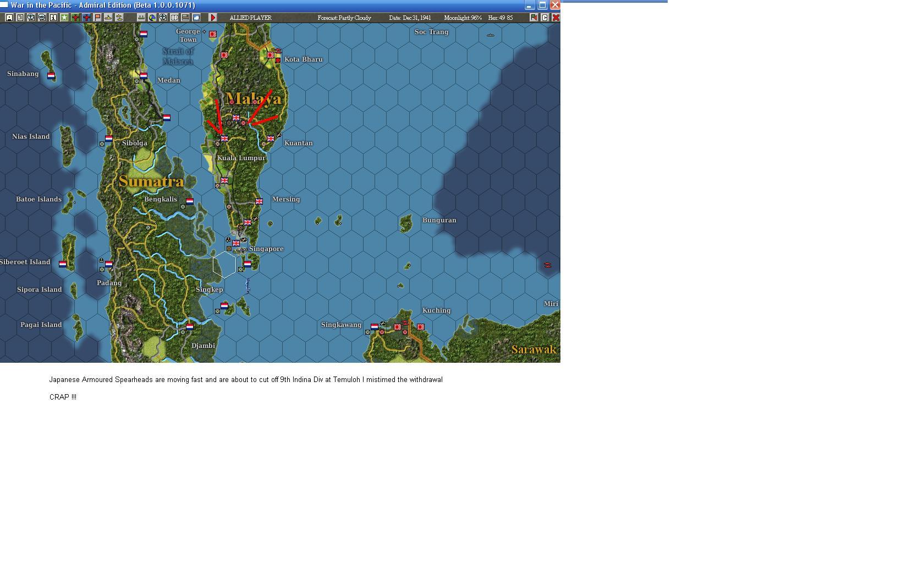End turn with the red play arrow
The height and width of the screenshot is (578, 924).
click(x=213, y=18)
